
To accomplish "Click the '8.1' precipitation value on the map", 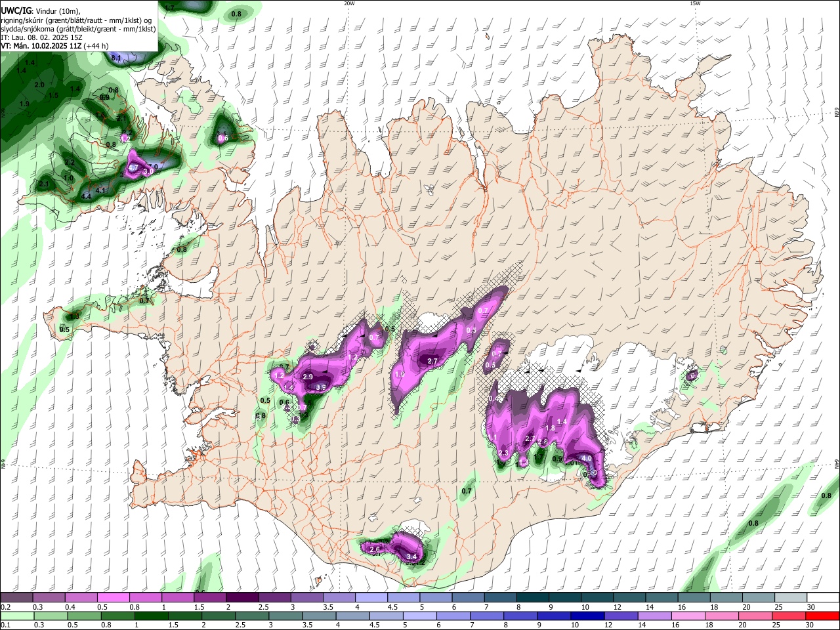I will pos(116,58).
